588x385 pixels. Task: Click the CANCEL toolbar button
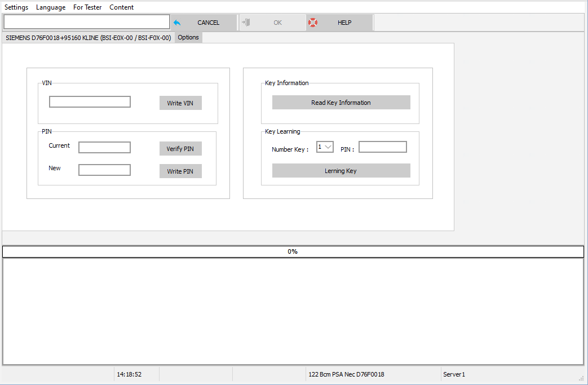click(209, 22)
